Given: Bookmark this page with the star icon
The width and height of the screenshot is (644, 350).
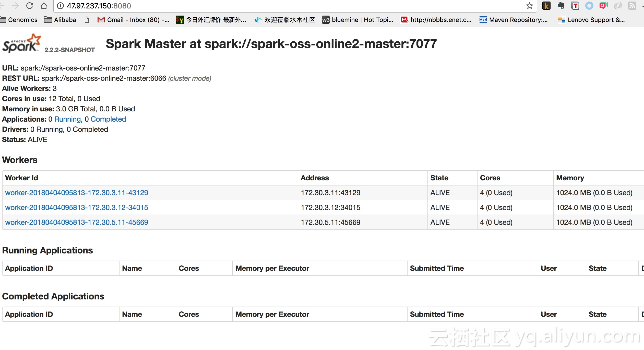Looking at the screenshot, I should pos(529,6).
